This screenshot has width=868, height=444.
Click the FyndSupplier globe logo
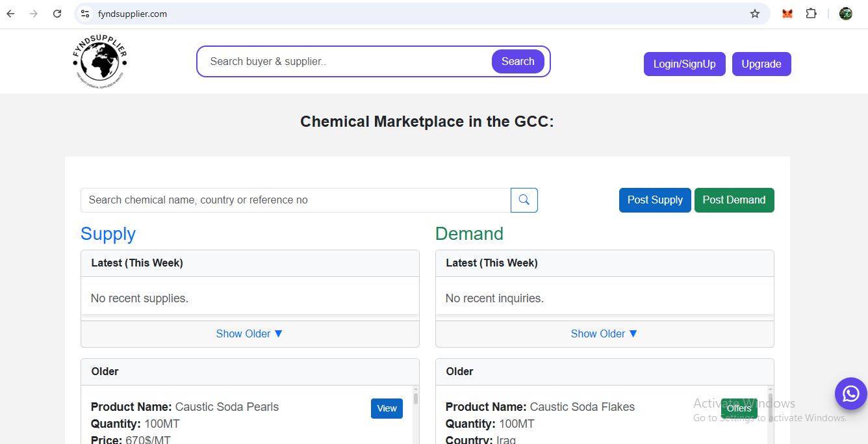pyautogui.click(x=99, y=62)
